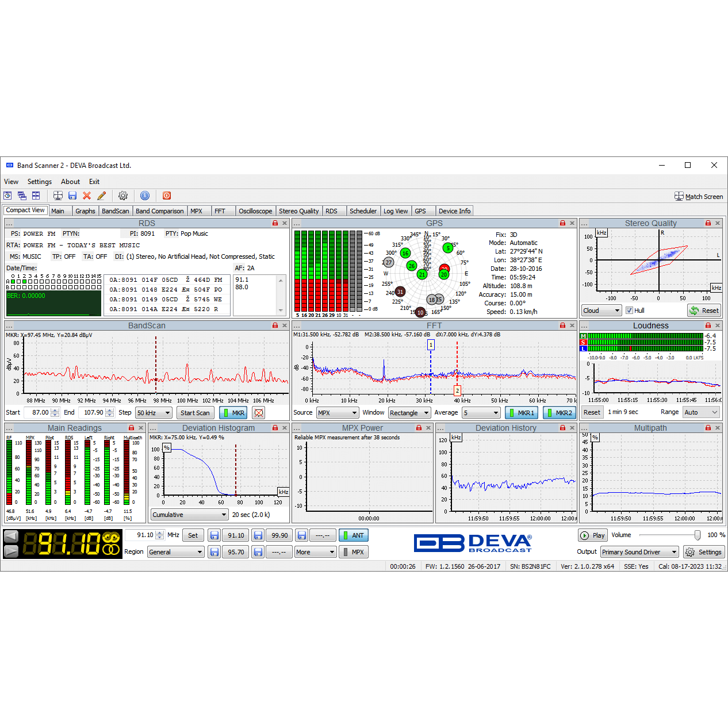Viewport: 728px width, 728px height.
Task: Open the Settings menu
Action: tap(40, 182)
